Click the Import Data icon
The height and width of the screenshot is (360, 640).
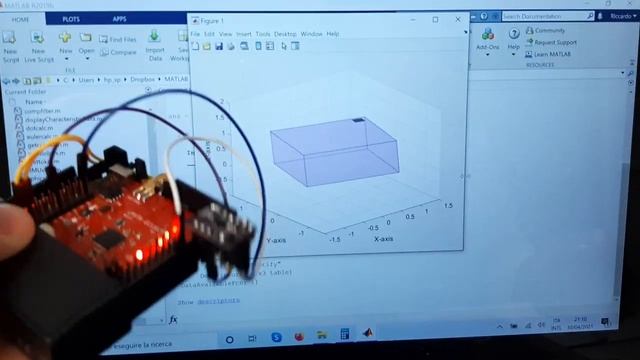155,36
